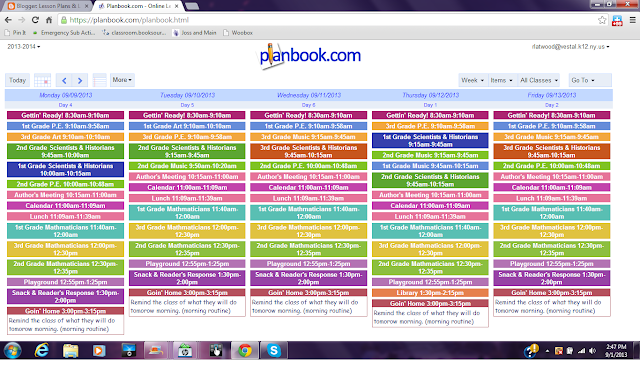640x369 pixels.
Task: Open the Pin It bookmark
Action: pyautogui.click(x=16, y=33)
